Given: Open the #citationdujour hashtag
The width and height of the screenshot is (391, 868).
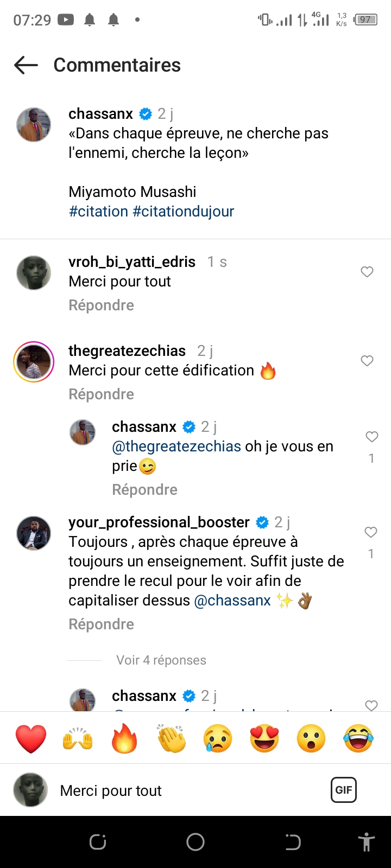Looking at the screenshot, I should point(183,212).
